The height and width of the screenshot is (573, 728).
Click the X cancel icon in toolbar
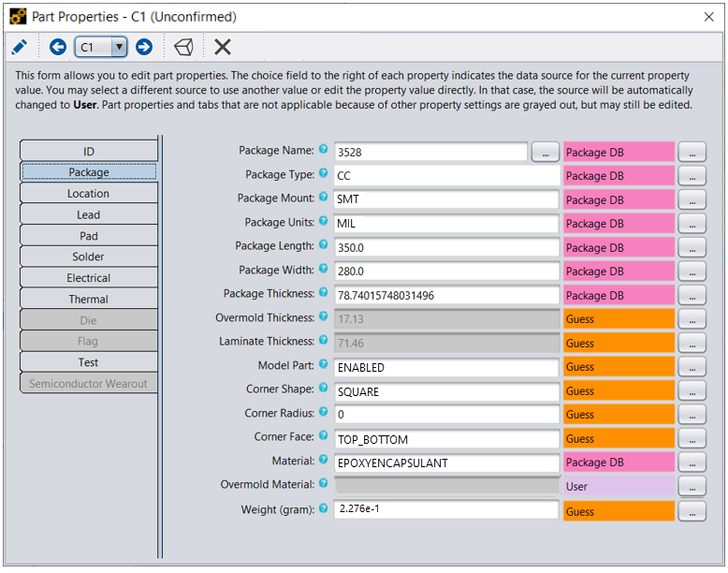[223, 47]
